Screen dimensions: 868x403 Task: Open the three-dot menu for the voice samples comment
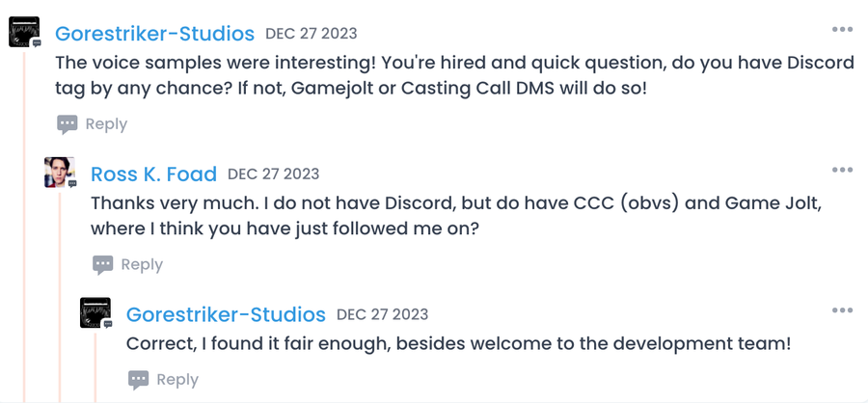(x=842, y=29)
